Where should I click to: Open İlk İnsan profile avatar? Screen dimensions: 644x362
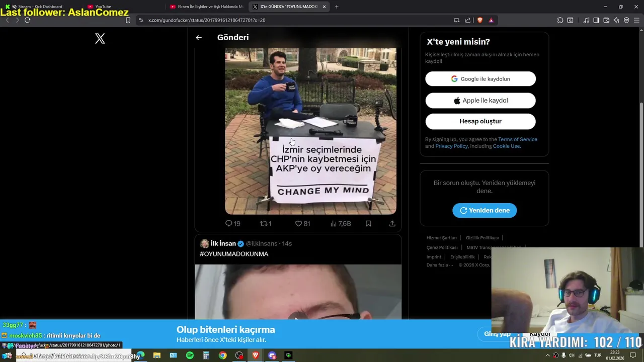204,243
